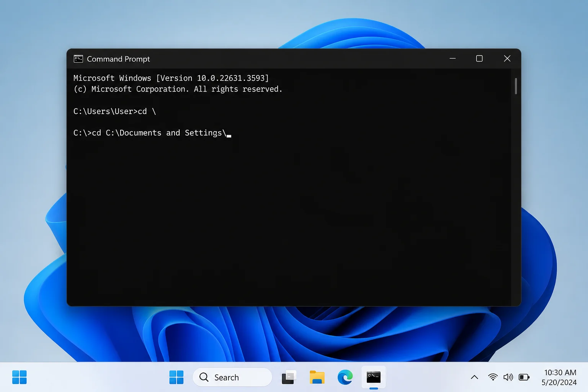This screenshot has height=392, width=588.
Task: Open Task View from the taskbar
Action: [289, 377]
